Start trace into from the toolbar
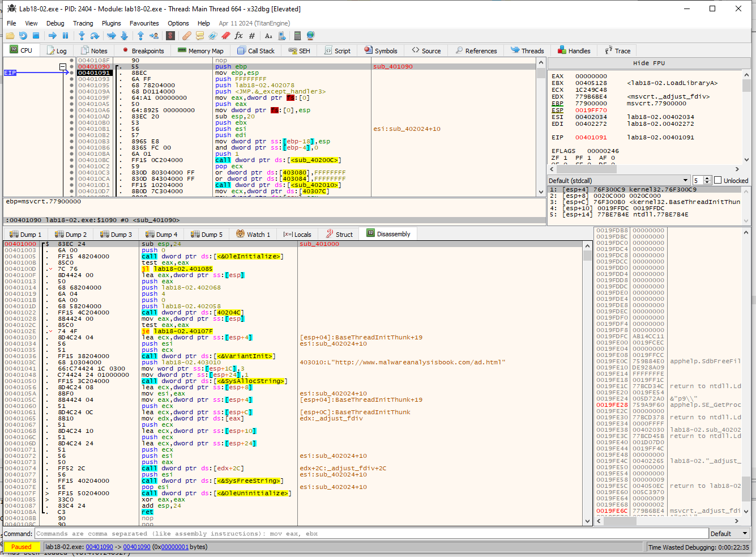This screenshot has width=756, height=557. pyautogui.click(x=112, y=36)
